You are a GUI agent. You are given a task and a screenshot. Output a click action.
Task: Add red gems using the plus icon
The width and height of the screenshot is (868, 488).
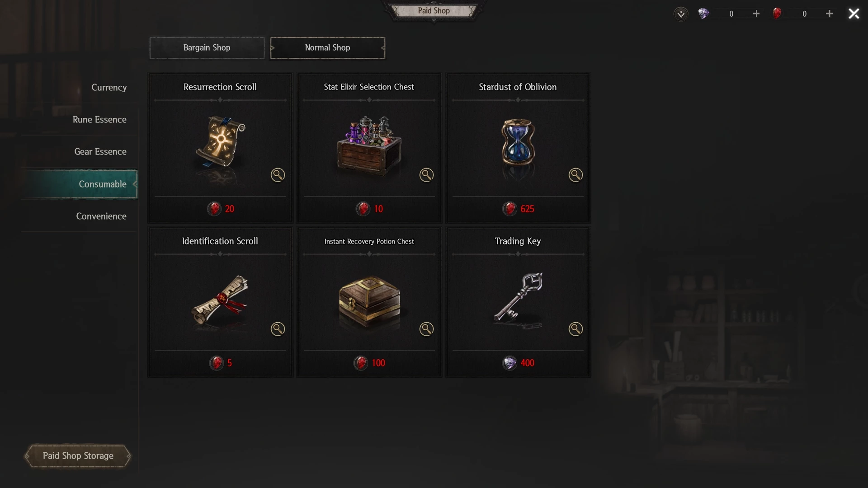point(829,14)
